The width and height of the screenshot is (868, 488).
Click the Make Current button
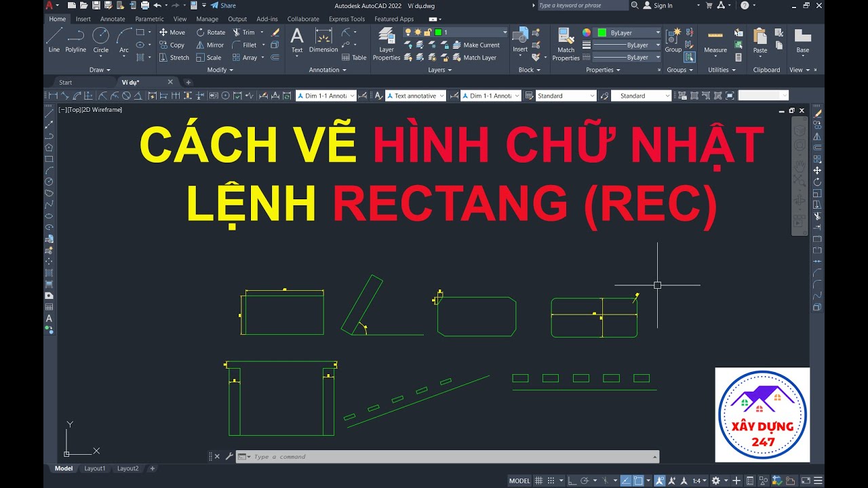(475, 45)
